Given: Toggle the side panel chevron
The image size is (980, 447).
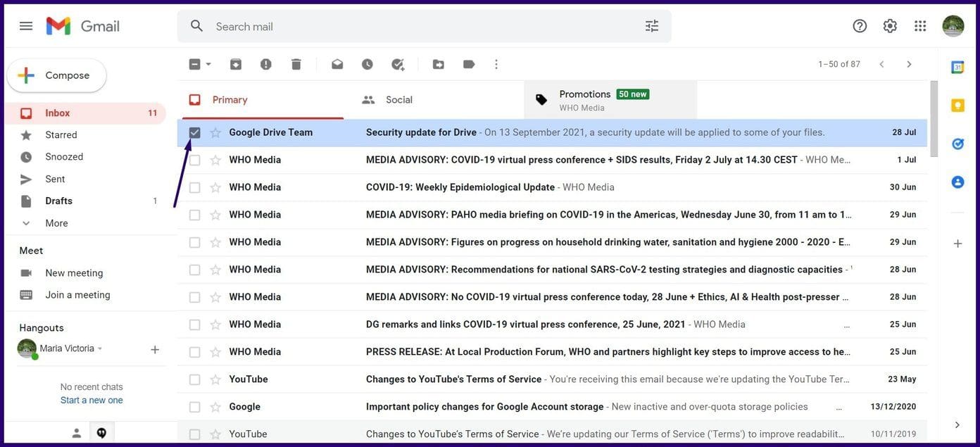Looking at the screenshot, I should [957, 424].
